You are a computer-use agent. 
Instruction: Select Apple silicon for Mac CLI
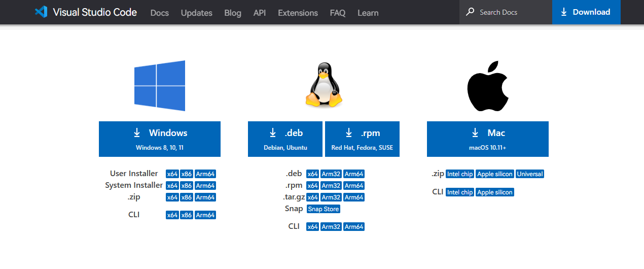click(x=495, y=192)
